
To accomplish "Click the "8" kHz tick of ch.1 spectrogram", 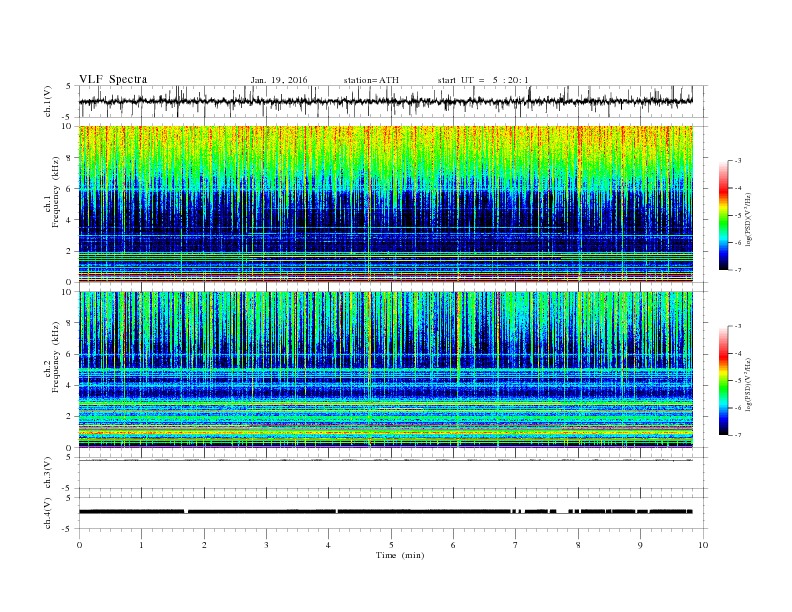I will [70, 158].
